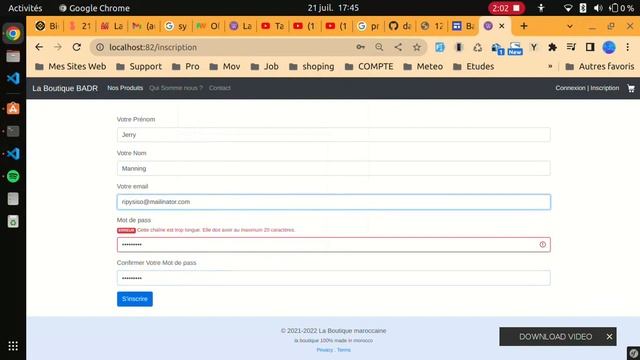Toggle Chrome side panel icon
The height and width of the screenshot is (360, 640).
pos(590,47)
